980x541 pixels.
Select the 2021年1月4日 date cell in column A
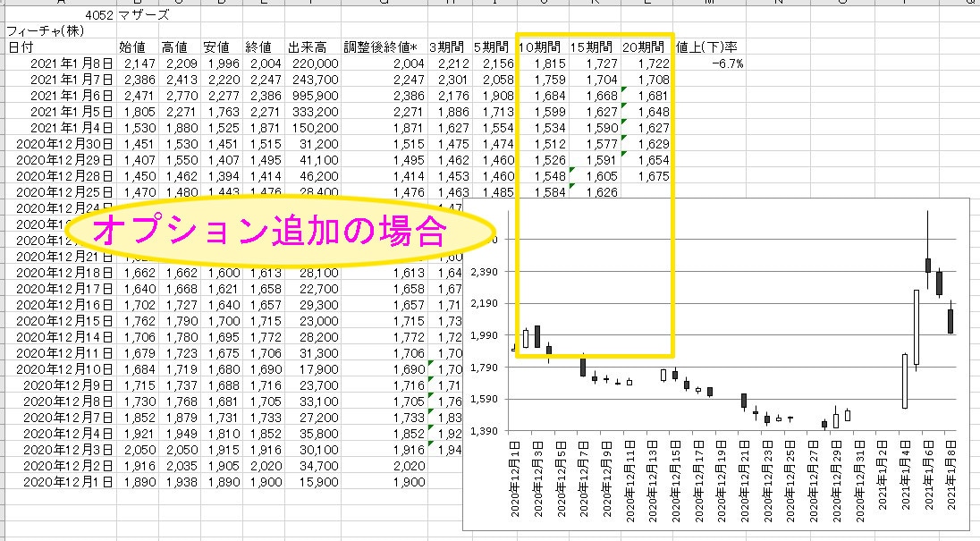[x=61, y=128]
